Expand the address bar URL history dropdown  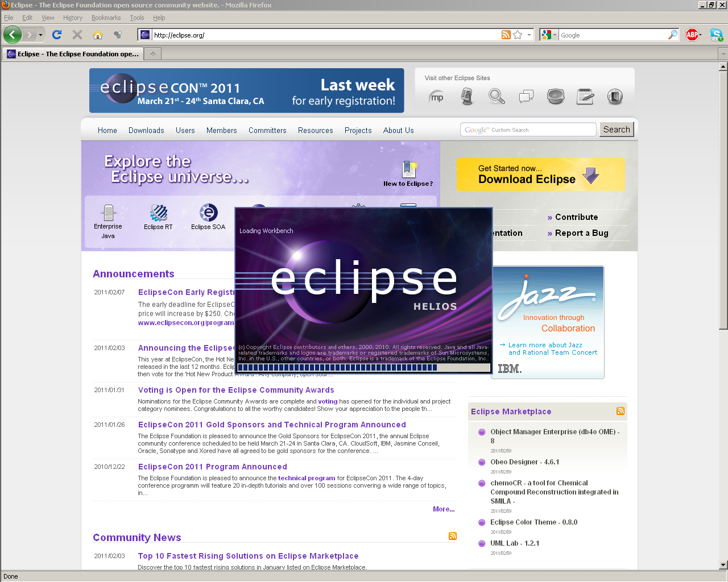[529, 35]
